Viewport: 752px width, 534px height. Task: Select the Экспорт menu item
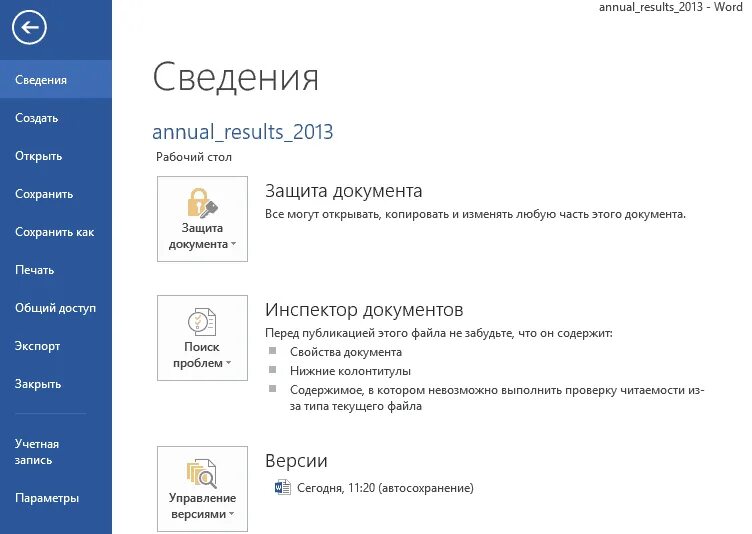tap(56, 345)
